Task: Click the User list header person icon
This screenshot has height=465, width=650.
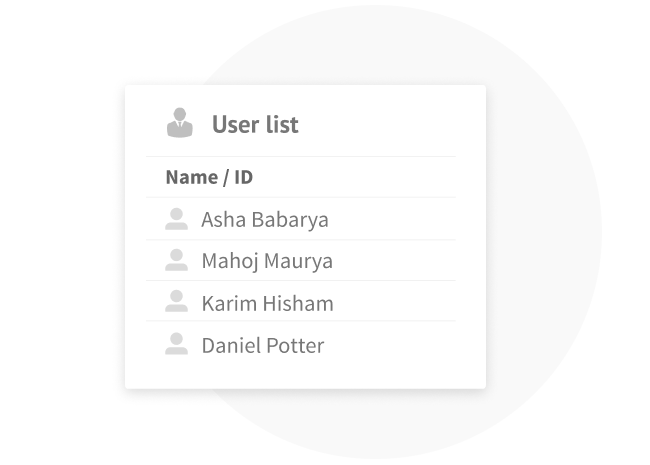Action: [179, 123]
